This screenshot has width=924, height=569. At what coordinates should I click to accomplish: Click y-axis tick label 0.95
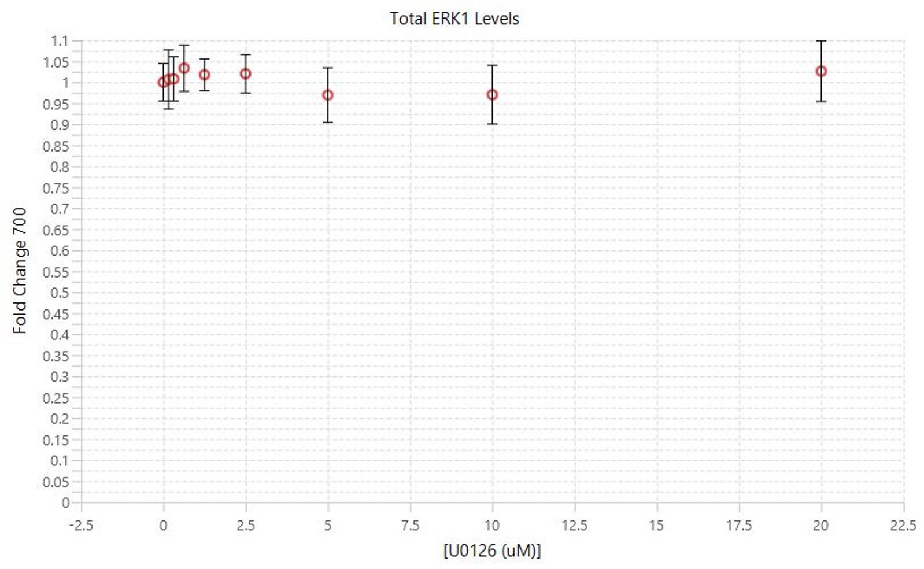(56, 104)
